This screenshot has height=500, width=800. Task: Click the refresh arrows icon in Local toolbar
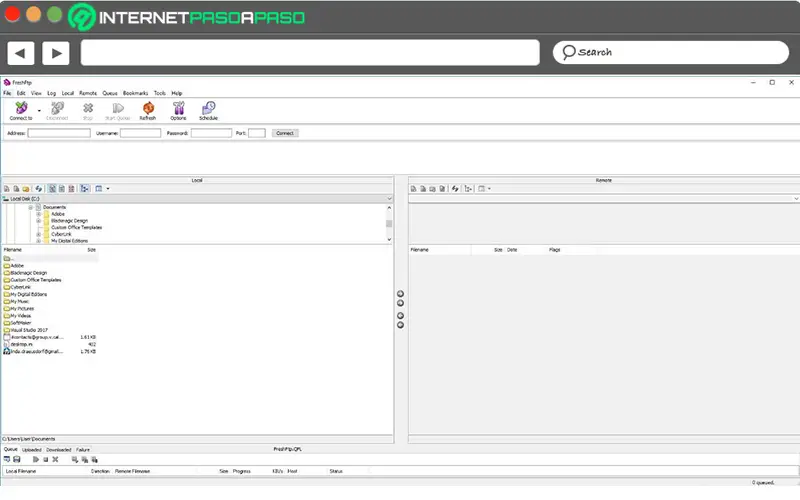tap(39, 189)
